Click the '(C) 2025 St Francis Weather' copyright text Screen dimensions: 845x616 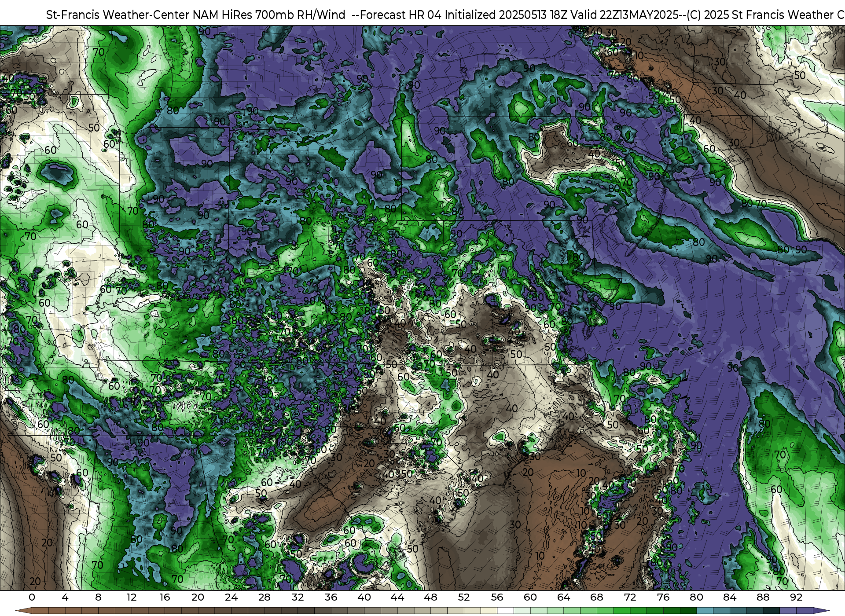[760, 15]
